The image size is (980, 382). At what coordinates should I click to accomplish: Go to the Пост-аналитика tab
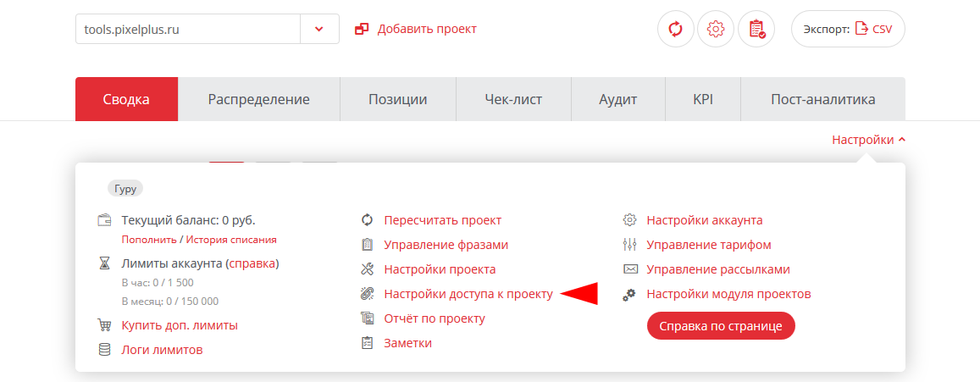tap(822, 99)
